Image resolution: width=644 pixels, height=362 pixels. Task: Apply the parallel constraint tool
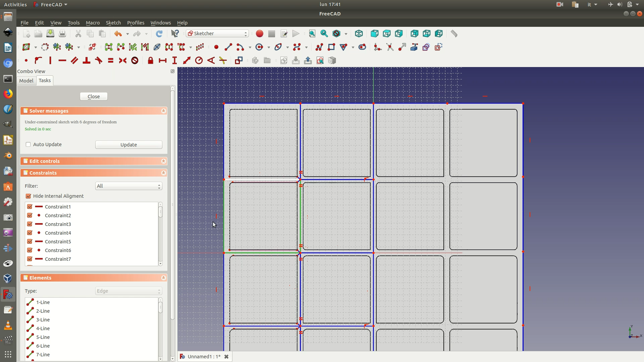[x=74, y=60]
